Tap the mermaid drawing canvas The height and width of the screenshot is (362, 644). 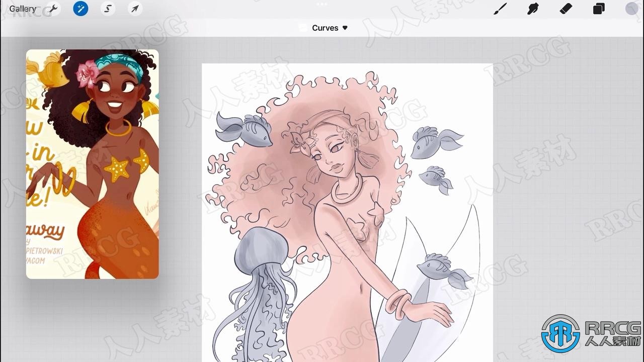(347, 212)
